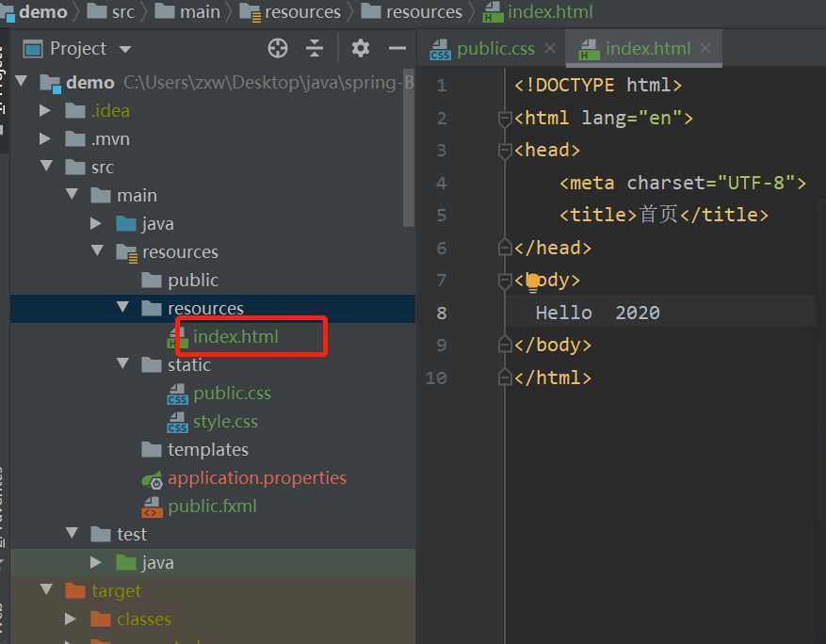Click the title tag line with 首页

click(x=664, y=215)
